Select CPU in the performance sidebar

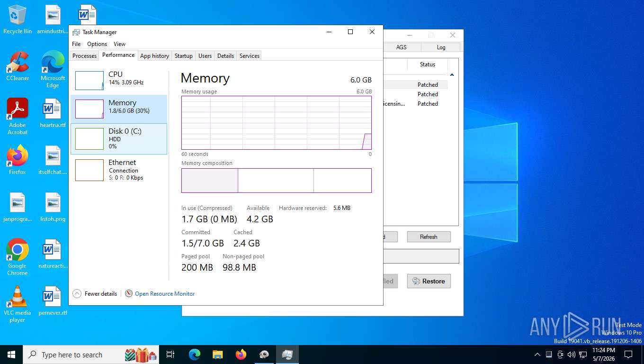pos(119,81)
